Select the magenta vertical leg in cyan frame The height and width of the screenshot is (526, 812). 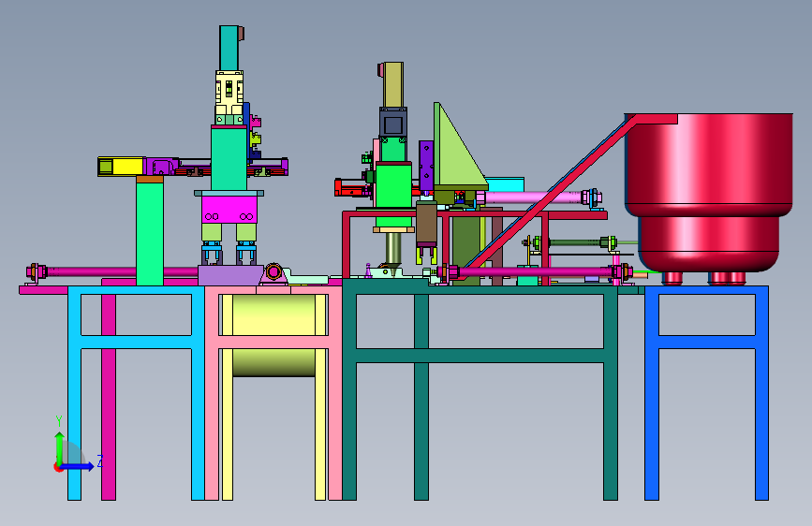coord(109,397)
